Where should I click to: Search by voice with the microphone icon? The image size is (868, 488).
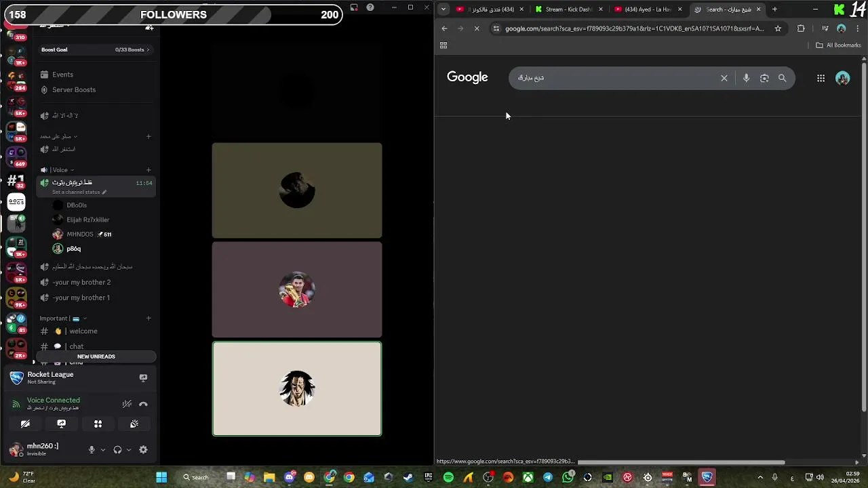746,78
